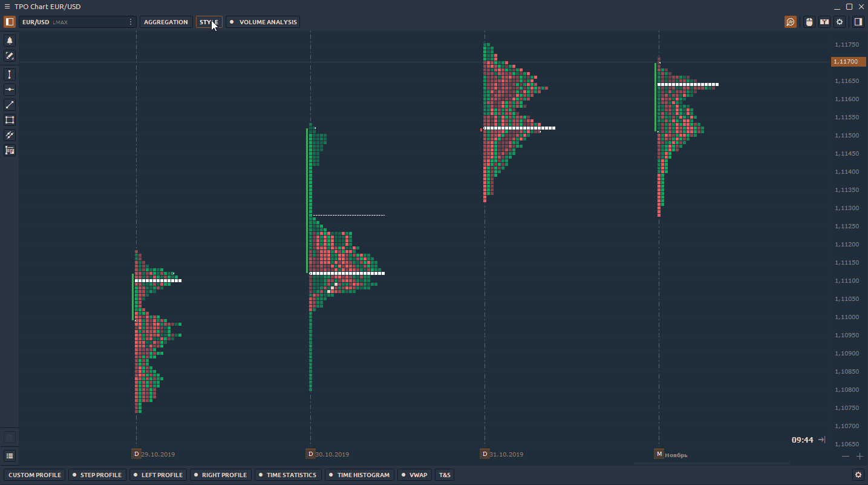Select the vertical line drawing tool
Image resolution: width=868 pixels, height=485 pixels.
[10, 74]
